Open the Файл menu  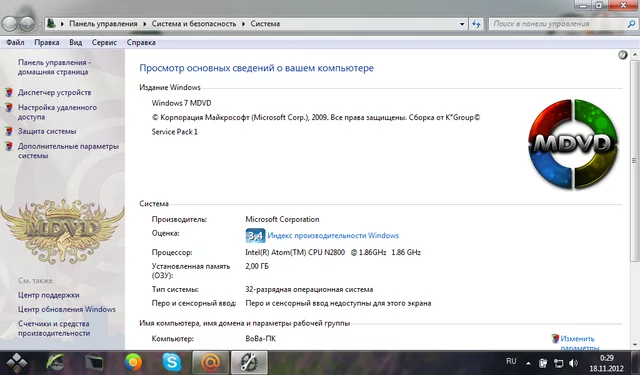tap(15, 42)
